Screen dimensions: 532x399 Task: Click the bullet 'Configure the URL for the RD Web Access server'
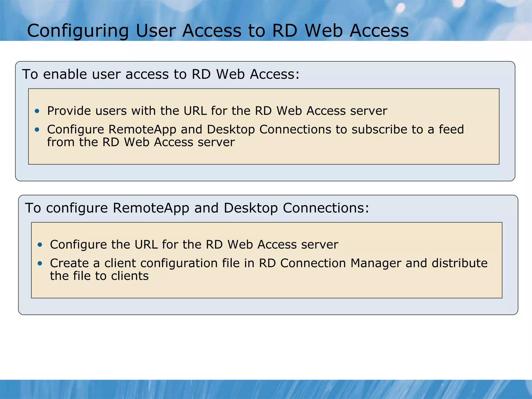194,245
